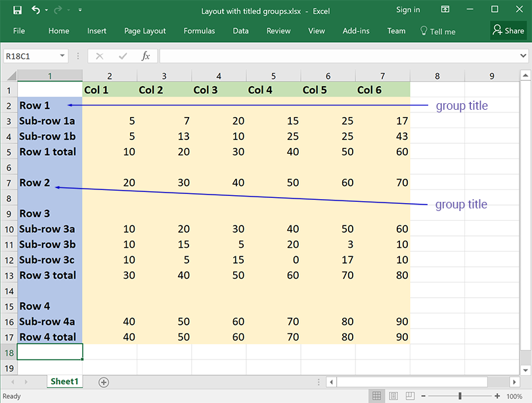The height and width of the screenshot is (403, 532).
Task: Select the Row 3 label cell
Action: (x=50, y=214)
